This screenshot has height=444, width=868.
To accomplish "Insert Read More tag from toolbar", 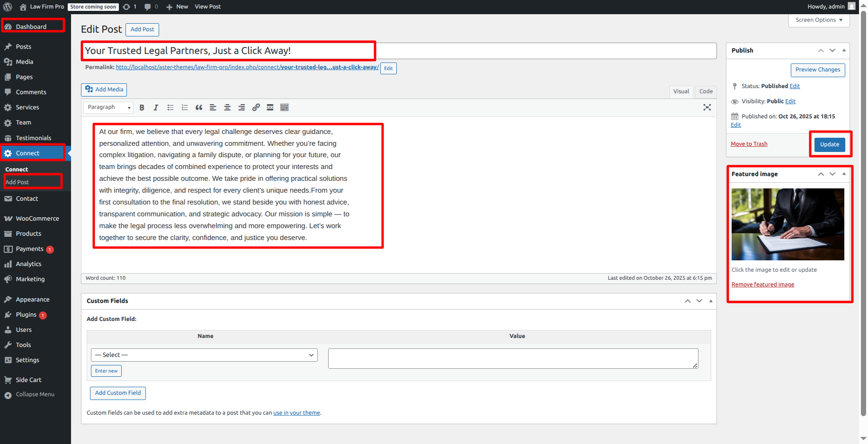I will tap(270, 107).
